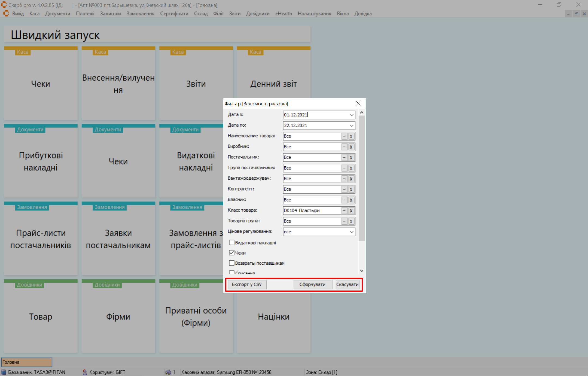Click Скарб logo icon in menu bar
Viewport: 588px width, 376px height.
[x=6, y=14]
